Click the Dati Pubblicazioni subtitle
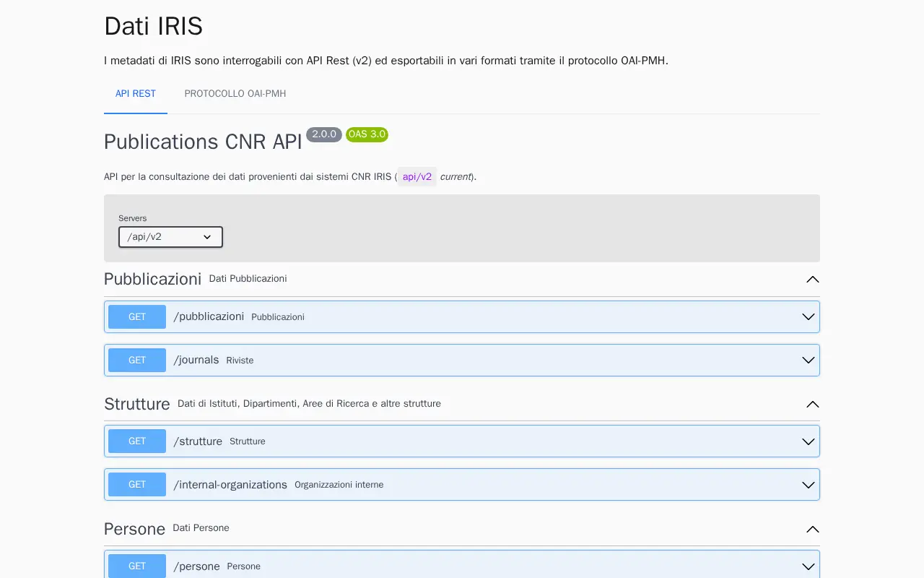Viewport: 924px width, 578px height. click(x=248, y=279)
